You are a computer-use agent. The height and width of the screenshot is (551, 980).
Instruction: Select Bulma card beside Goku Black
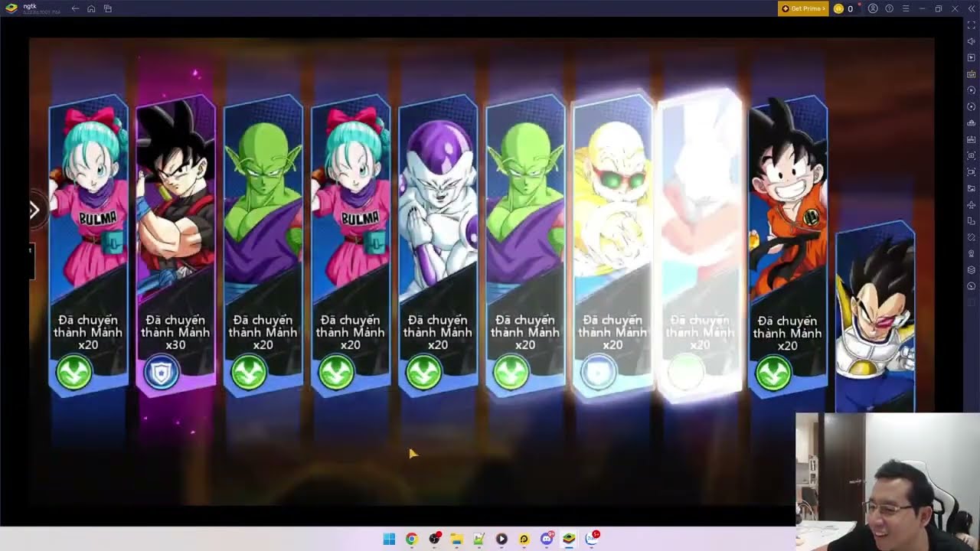coord(88,245)
